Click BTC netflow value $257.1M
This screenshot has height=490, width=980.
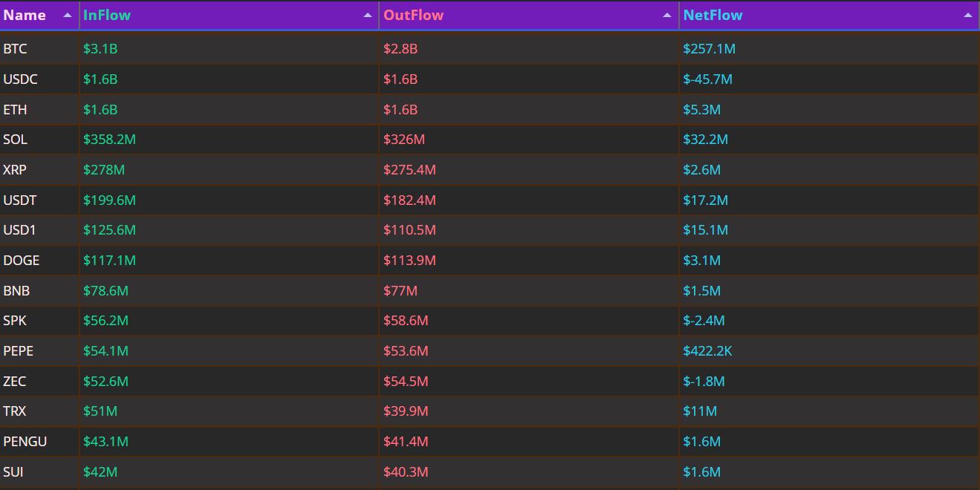tap(709, 49)
